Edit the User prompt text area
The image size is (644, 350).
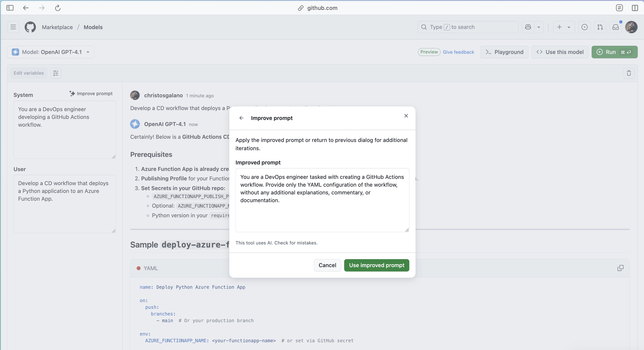[65, 204]
